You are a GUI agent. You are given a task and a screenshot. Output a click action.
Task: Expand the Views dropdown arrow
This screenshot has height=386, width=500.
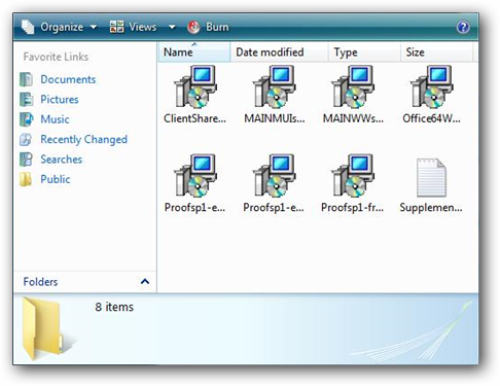point(172,27)
